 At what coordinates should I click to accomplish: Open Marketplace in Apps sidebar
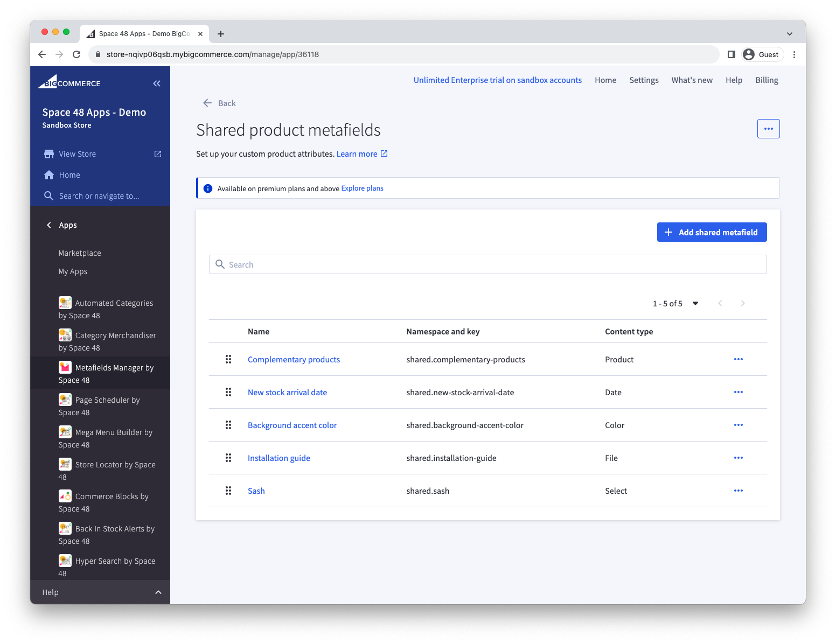coord(80,253)
